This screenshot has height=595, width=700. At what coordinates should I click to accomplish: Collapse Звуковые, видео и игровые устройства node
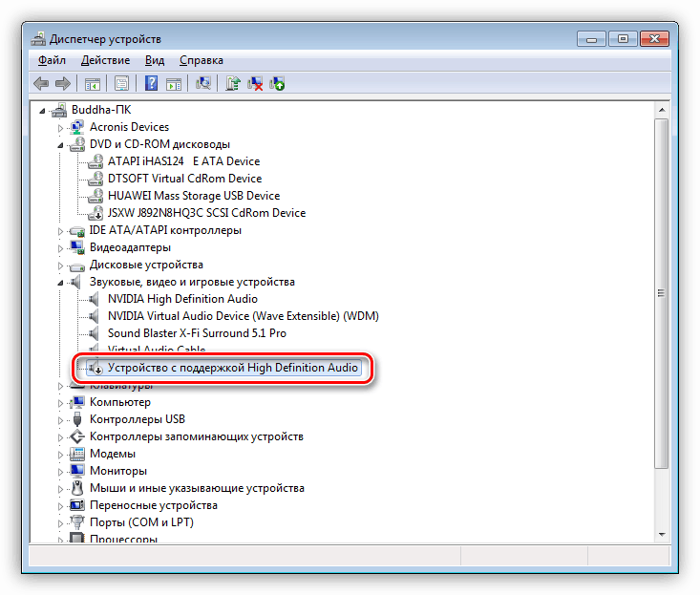(x=61, y=283)
